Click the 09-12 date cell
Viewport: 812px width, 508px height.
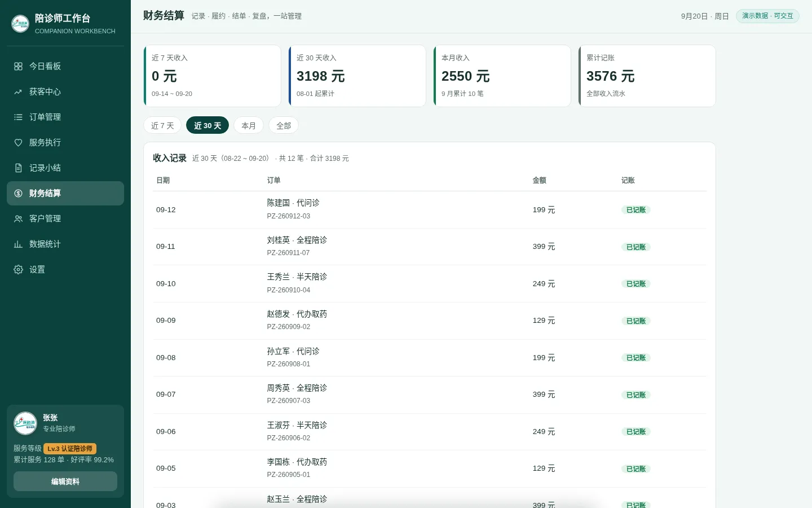click(x=166, y=210)
